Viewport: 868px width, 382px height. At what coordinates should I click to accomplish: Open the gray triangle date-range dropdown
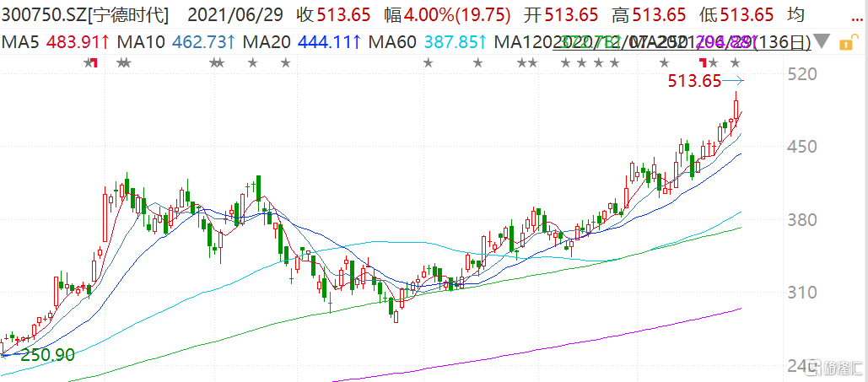coord(822,41)
